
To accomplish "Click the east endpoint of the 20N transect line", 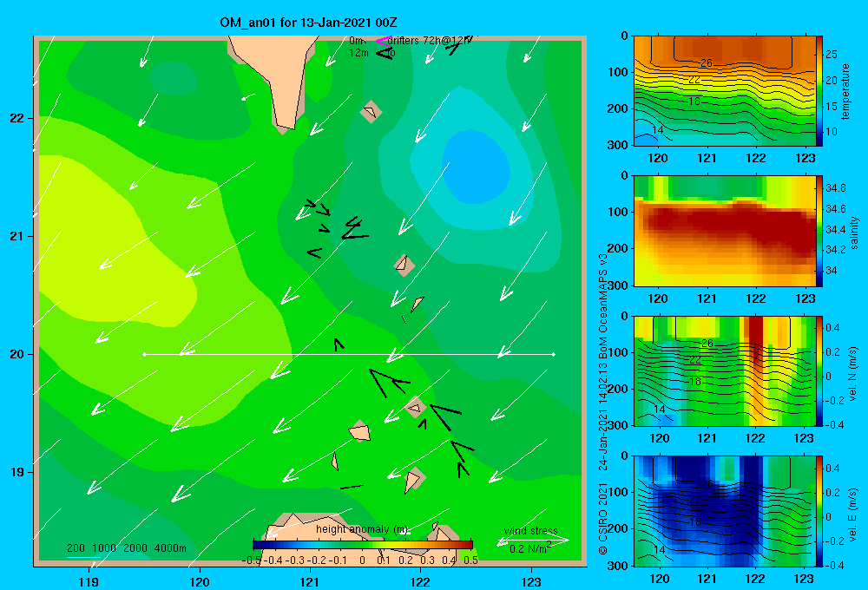I will (554, 354).
